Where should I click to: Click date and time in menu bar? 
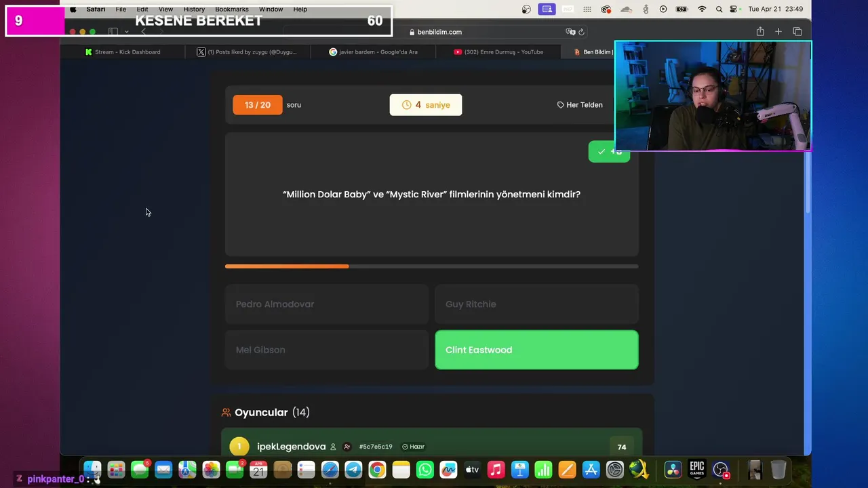click(x=775, y=9)
